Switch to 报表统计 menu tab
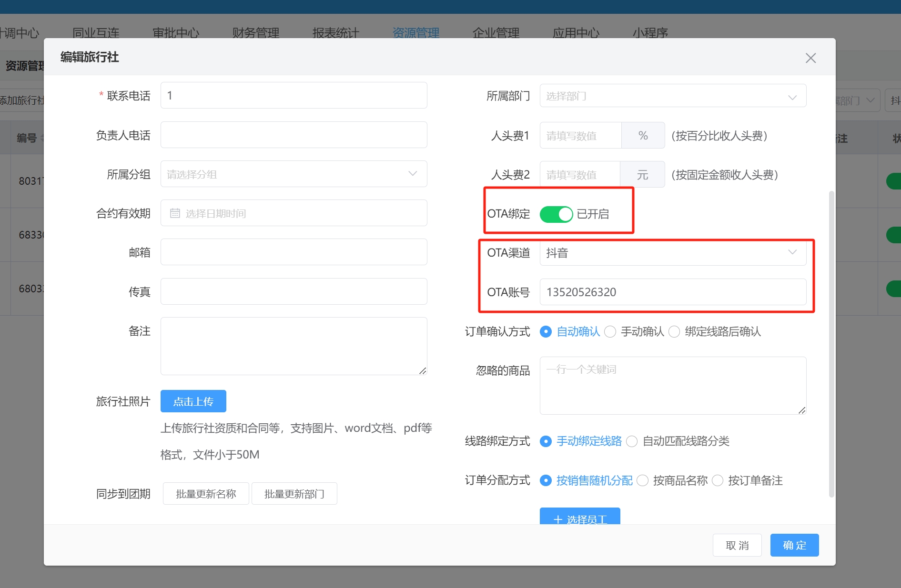The image size is (901, 588). coord(335,33)
